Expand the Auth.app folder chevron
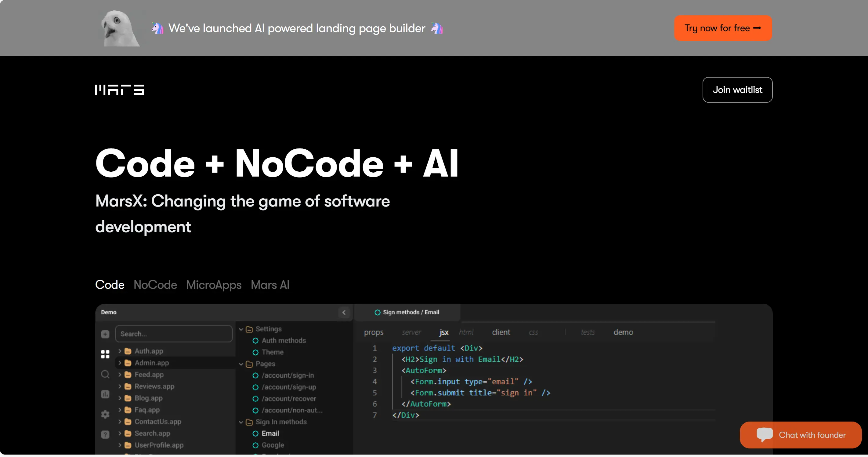The width and height of the screenshot is (868, 457). [120, 351]
